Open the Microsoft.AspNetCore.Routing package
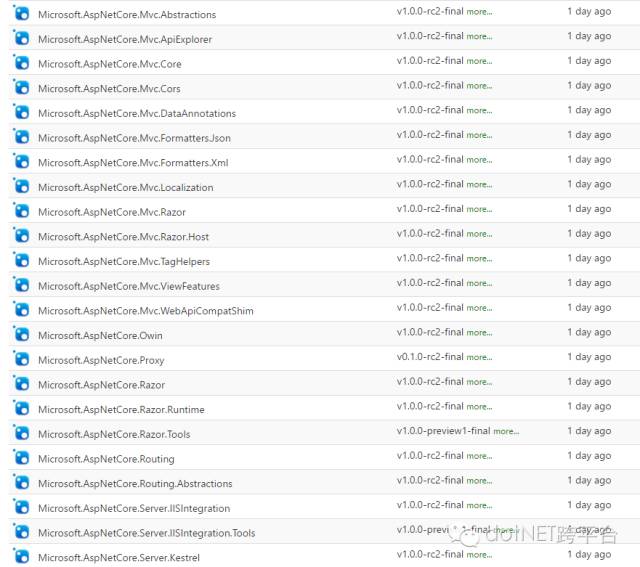Screen dimensions: 640x567 pos(106,459)
